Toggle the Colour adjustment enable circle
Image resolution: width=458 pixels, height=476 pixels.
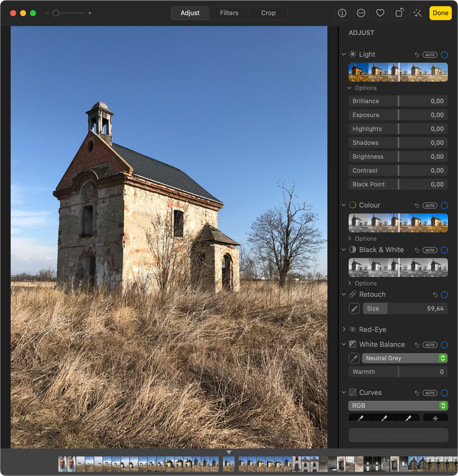coord(444,206)
